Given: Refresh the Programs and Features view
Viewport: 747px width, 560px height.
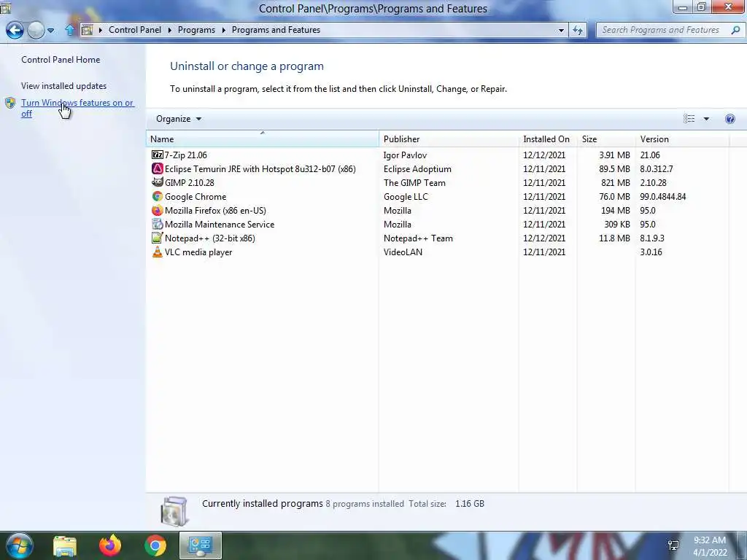Looking at the screenshot, I should pyautogui.click(x=578, y=30).
